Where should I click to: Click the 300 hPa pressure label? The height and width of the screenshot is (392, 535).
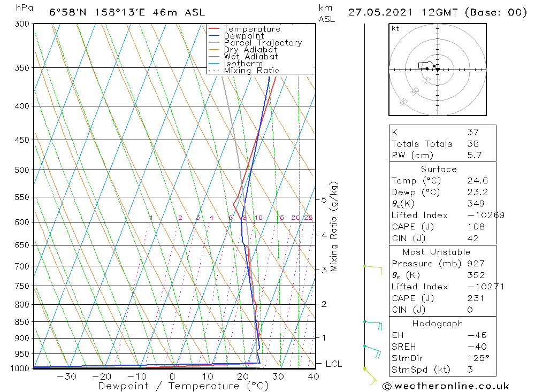22,24
